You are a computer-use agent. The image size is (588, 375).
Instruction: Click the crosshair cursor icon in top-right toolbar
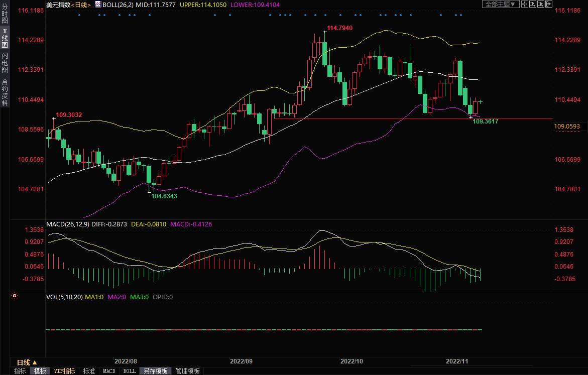click(525, 4)
